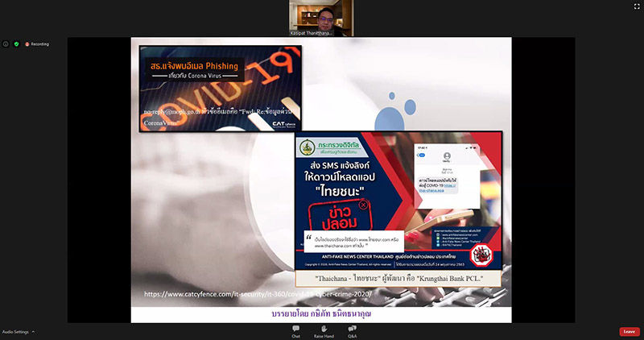Enter full screen mode
This screenshot has width=644, height=340.
pos(637,6)
